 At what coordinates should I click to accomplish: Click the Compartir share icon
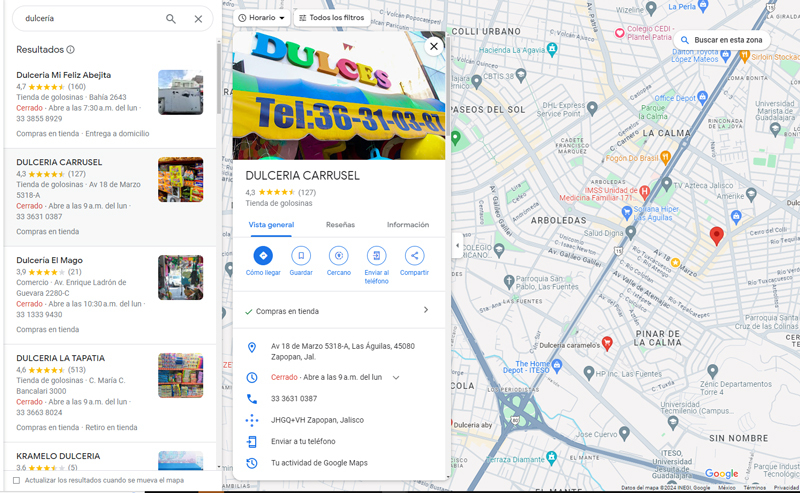[414, 256]
